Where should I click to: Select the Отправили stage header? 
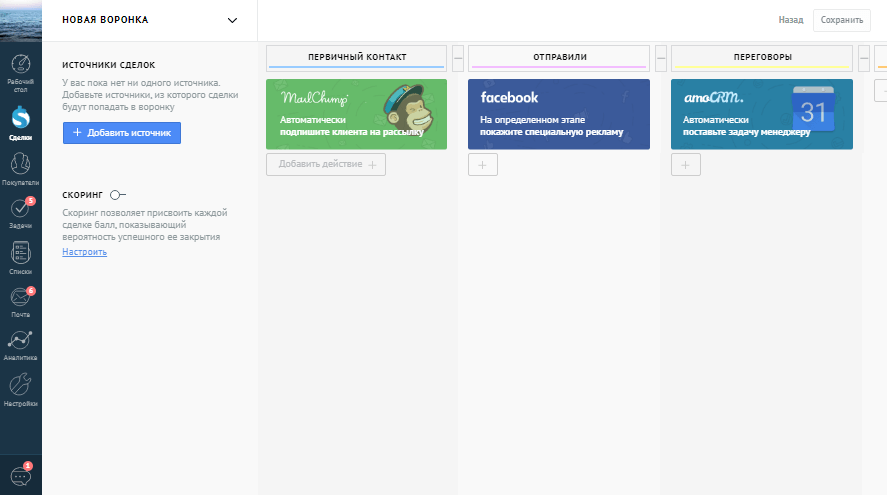(559, 58)
